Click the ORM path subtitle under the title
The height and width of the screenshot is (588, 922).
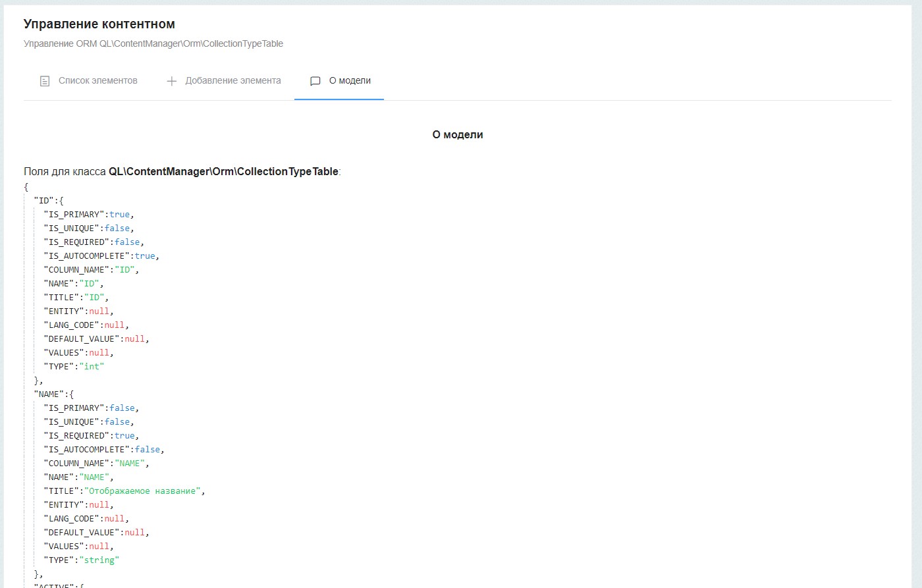153,43
